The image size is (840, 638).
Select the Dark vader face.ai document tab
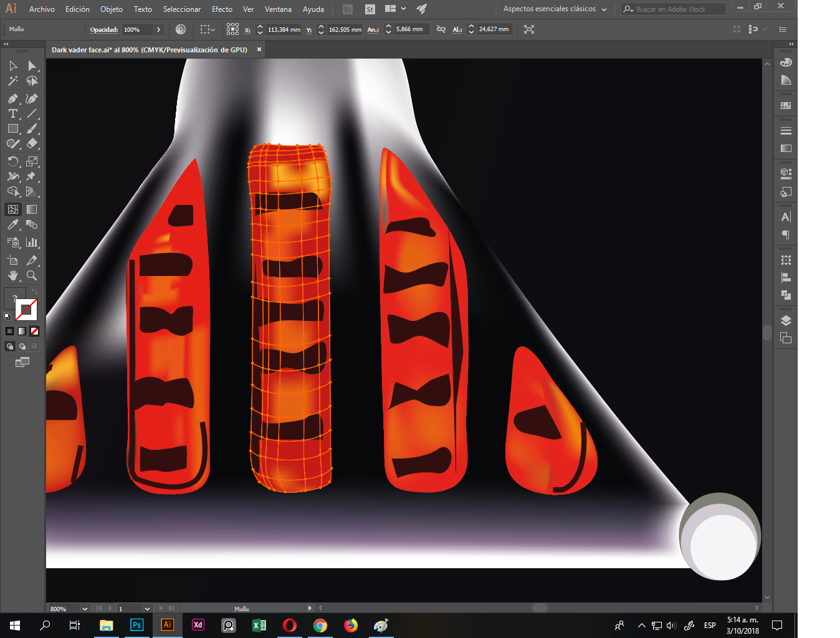coord(150,50)
